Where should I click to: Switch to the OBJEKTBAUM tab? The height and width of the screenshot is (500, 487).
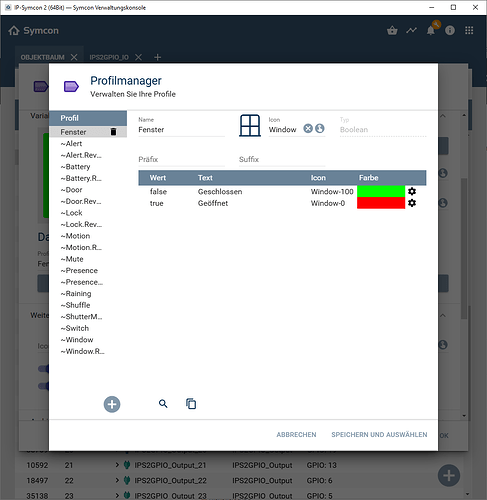tap(43, 57)
